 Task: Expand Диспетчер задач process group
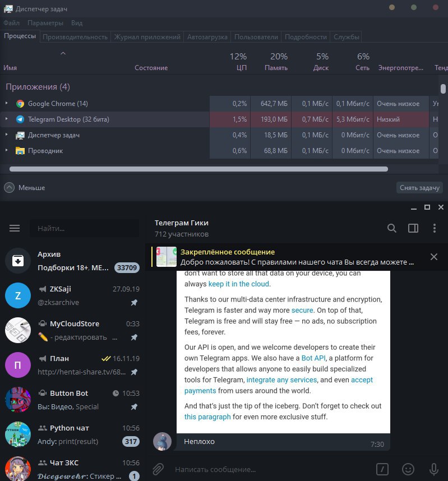[x=6, y=135]
